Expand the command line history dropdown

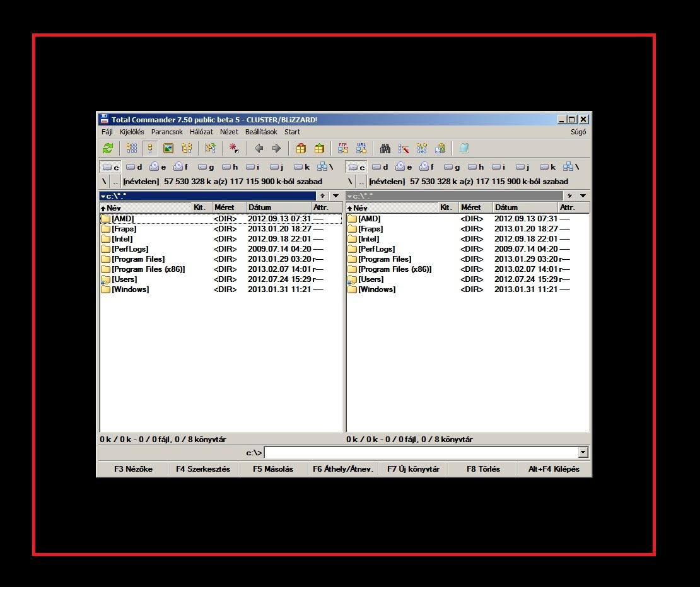coord(583,453)
